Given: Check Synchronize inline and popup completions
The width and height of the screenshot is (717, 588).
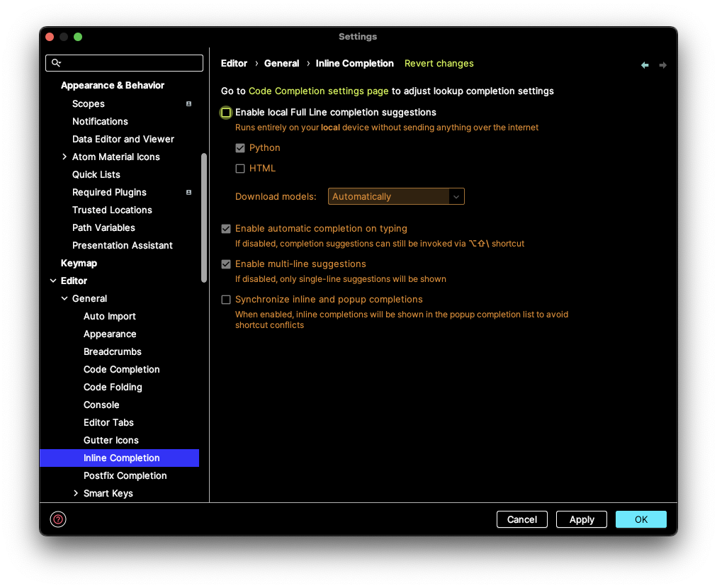Looking at the screenshot, I should click(226, 300).
